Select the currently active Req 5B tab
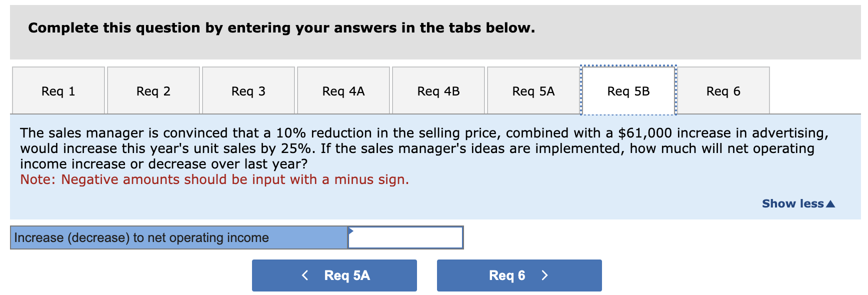The width and height of the screenshot is (868, 295). coord(628,90)
